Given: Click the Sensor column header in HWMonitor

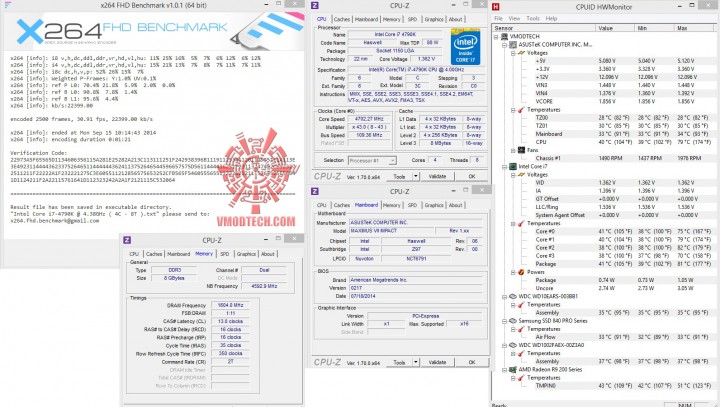Looking at the screenshot, I should click(x=544, y=28).
